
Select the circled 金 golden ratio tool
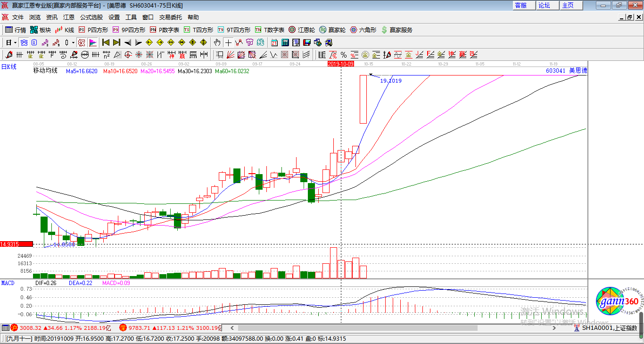[365, 55]
